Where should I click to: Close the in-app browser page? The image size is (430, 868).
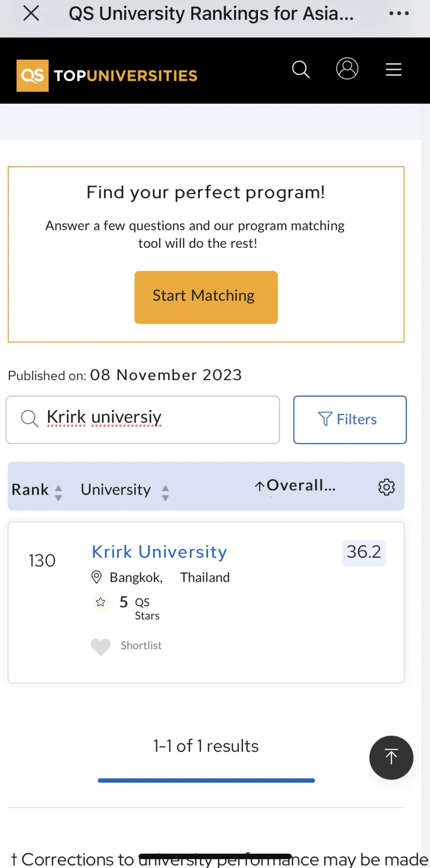[31, 13]
